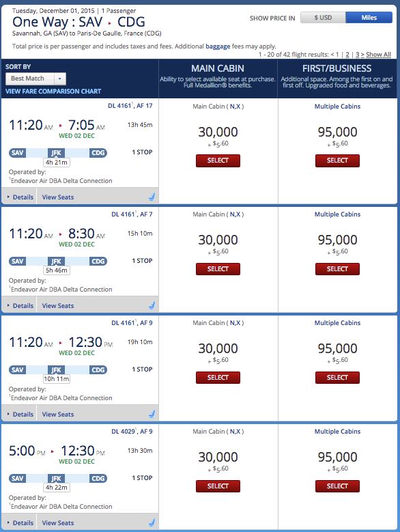Select Main Cabin for 5:00 PM departure
This screenshot has height=532, width=400.
click(218, 486)
